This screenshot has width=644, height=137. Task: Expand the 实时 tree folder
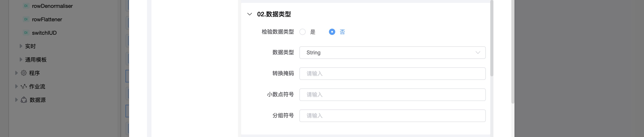21,46
